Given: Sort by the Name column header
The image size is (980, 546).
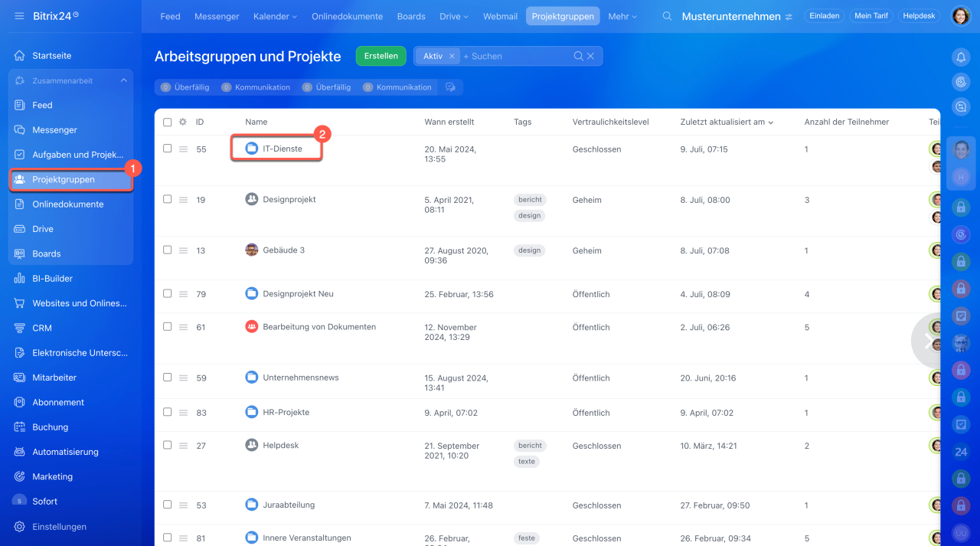Looking at the screenshot, I should point(256,122).
